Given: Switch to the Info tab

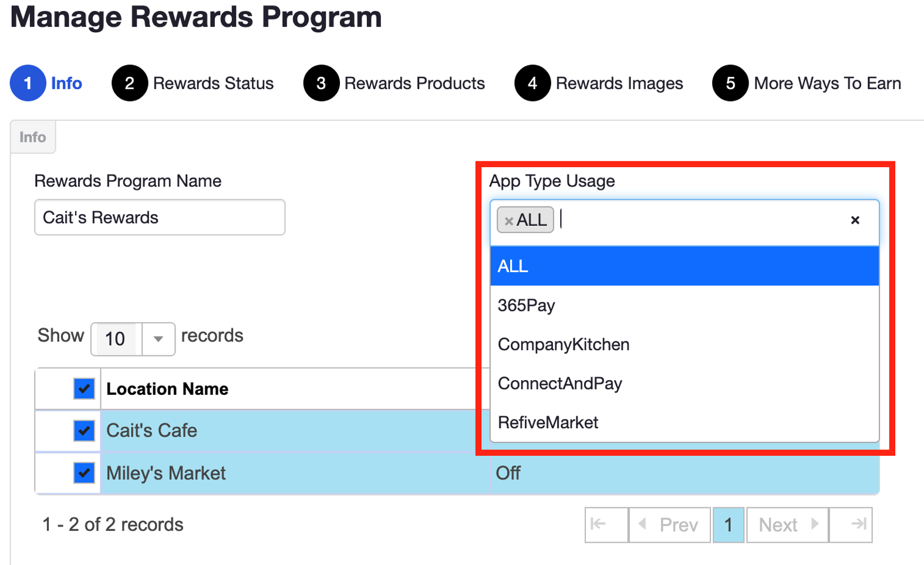Looking at the screenshot, I should click(32, 137).
